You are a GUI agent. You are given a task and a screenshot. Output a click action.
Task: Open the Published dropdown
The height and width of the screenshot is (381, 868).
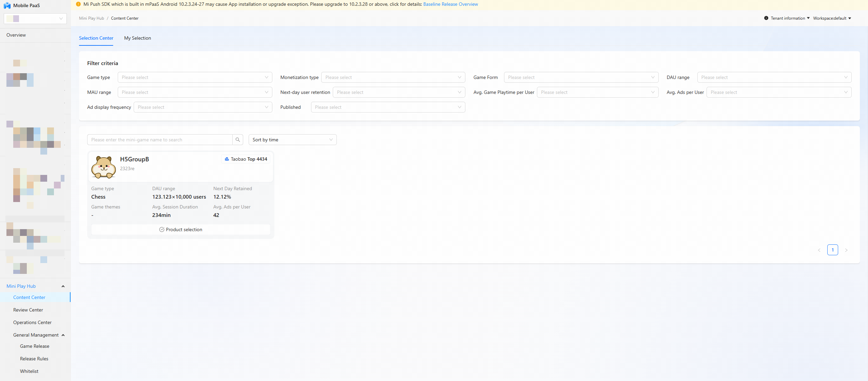(x=388, y=107)
